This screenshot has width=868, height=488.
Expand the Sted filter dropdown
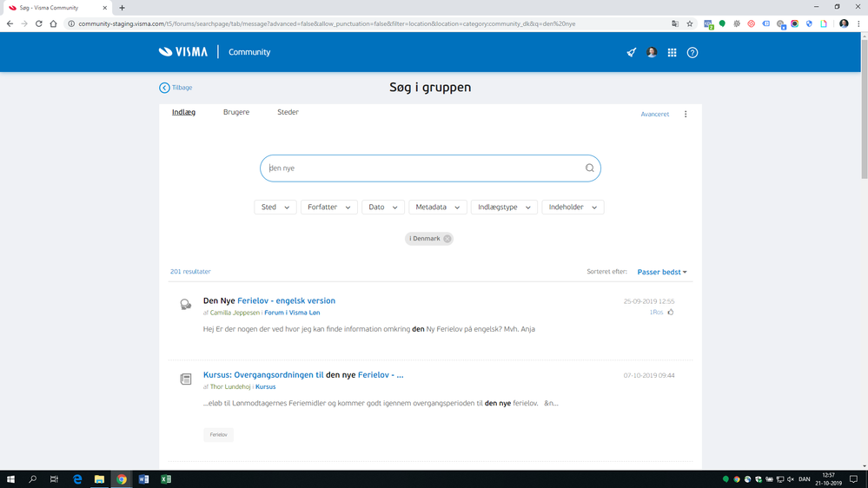click(x=275, y=207)
